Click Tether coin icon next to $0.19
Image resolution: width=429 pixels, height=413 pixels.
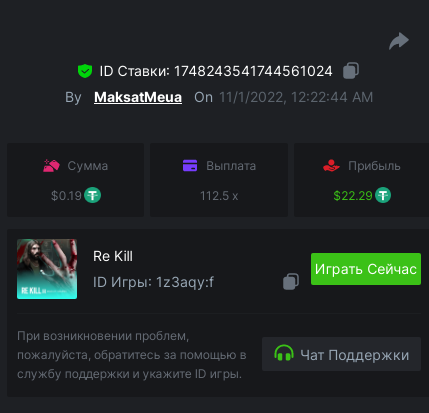(92, 195)
